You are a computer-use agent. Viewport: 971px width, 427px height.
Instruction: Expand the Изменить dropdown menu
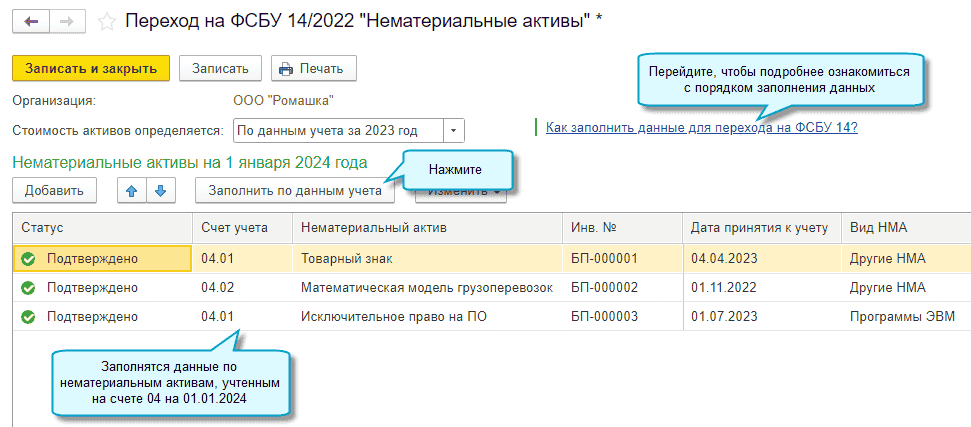pos(497,193)
